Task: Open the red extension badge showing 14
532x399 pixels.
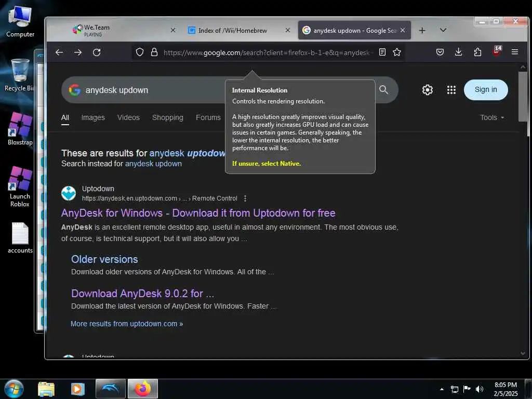Action: click(x=497, y=51)
